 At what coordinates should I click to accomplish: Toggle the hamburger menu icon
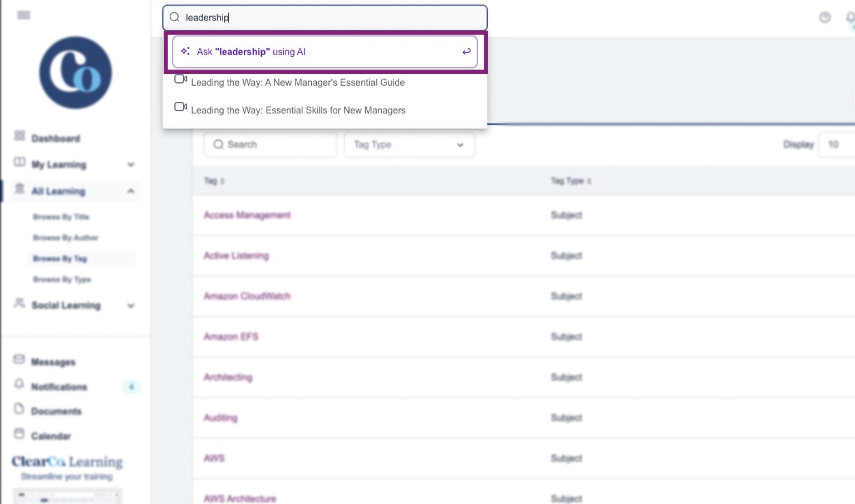pos(23,15)
